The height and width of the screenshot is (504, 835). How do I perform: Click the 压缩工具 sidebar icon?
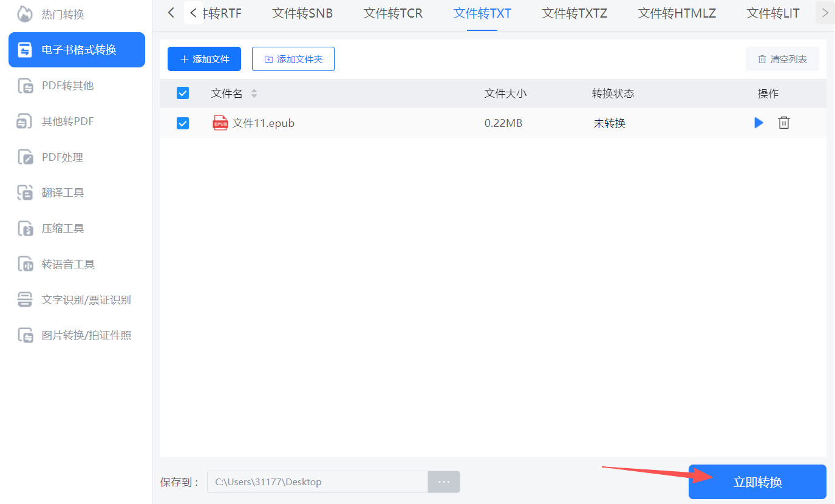tap(25, 228)
